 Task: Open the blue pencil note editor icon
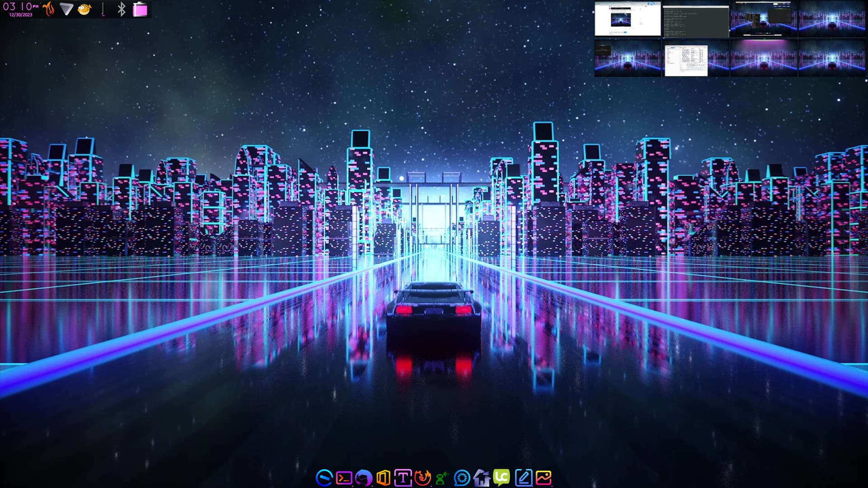[x=523, y=478]
